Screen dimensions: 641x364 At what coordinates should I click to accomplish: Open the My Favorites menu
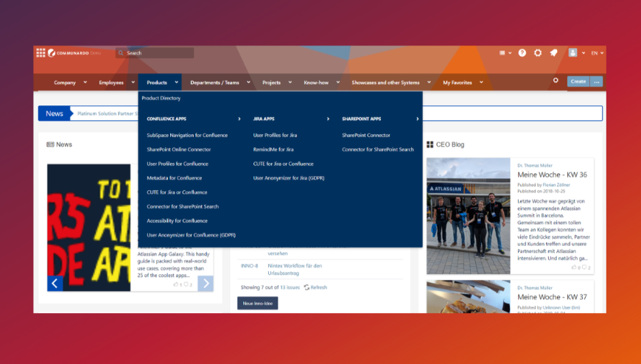(458, 83)
